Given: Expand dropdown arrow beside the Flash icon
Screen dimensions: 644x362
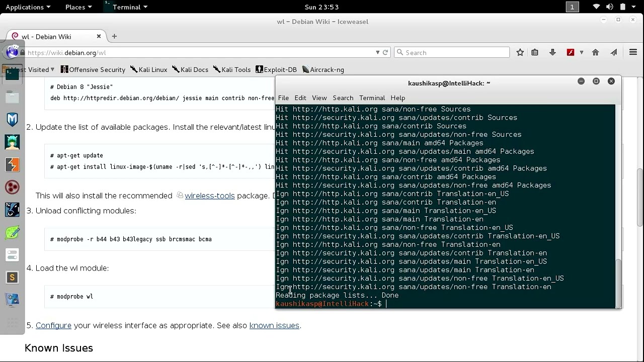Looking at the screenshot, I should (x=582, y=52).
